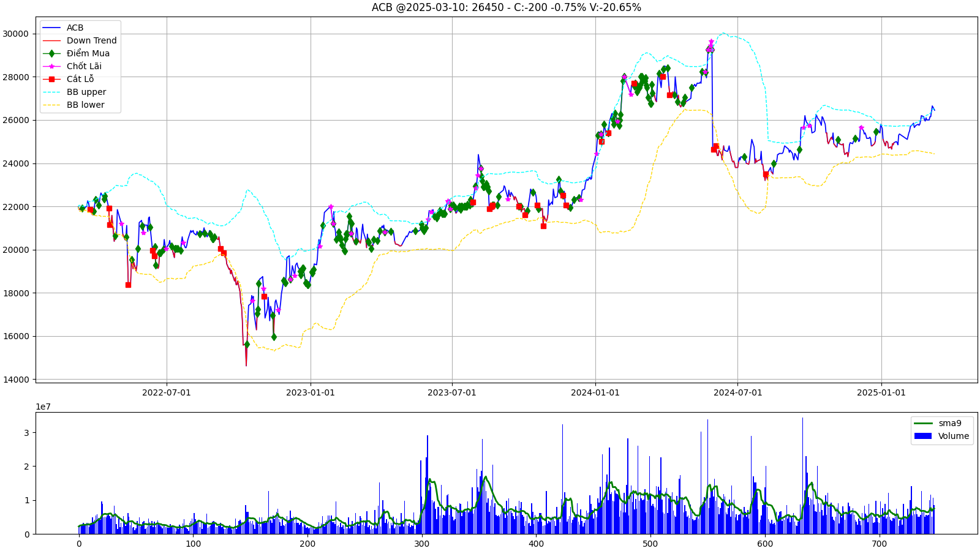
Task: Click the cyan dashed line sample in the legend
Action: 52,92
